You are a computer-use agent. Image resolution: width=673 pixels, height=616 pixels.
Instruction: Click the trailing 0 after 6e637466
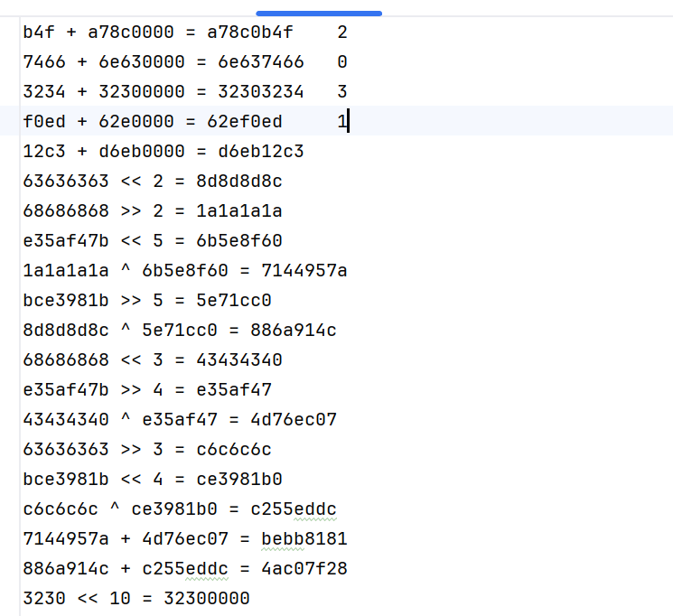tap(342, 62)
